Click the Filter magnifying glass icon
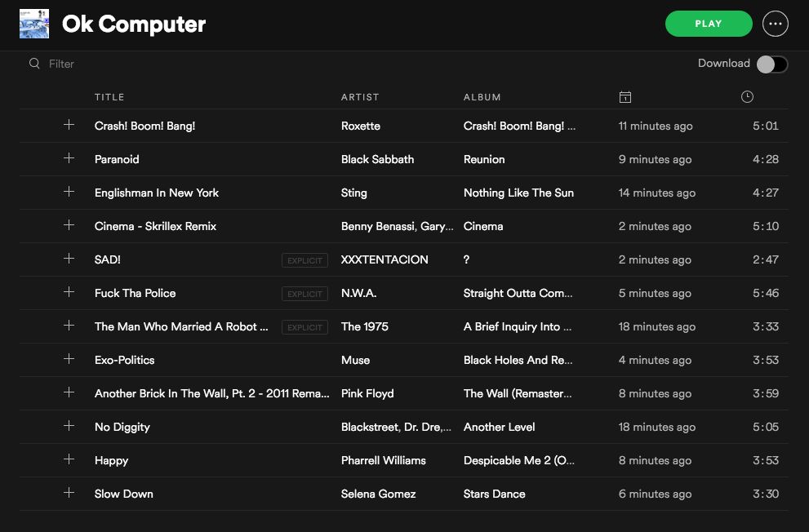Image resolution: width=809 pixels, height=532 pixels. click(x=34, y=63)
